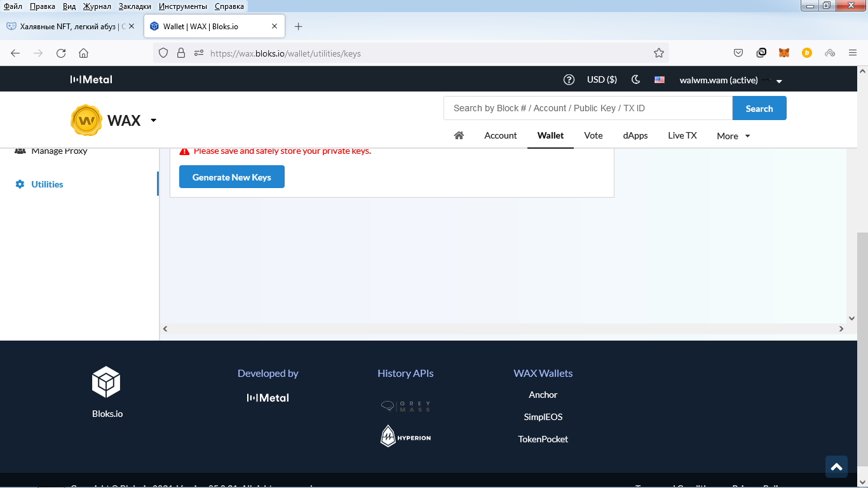Click the multi-account containers extension icon

pyautogui.click(x=830, y=53)
